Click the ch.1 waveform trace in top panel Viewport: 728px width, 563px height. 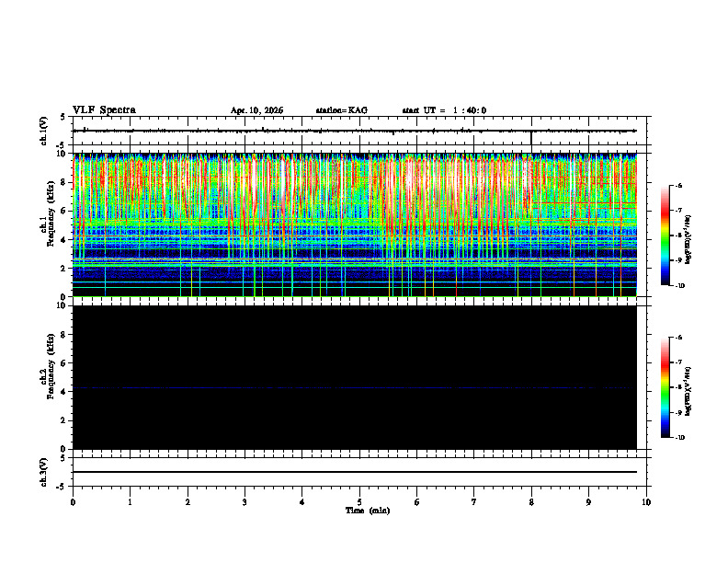coord(355,131)
